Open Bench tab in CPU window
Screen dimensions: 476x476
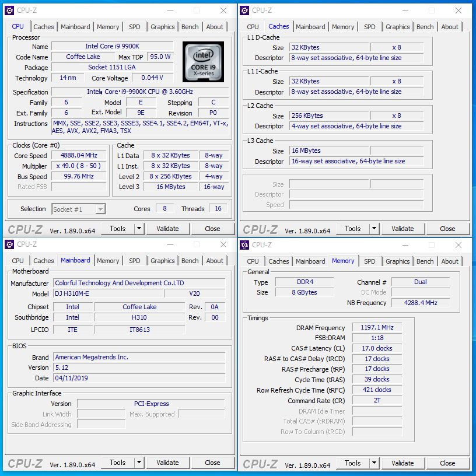click(190, 27)
